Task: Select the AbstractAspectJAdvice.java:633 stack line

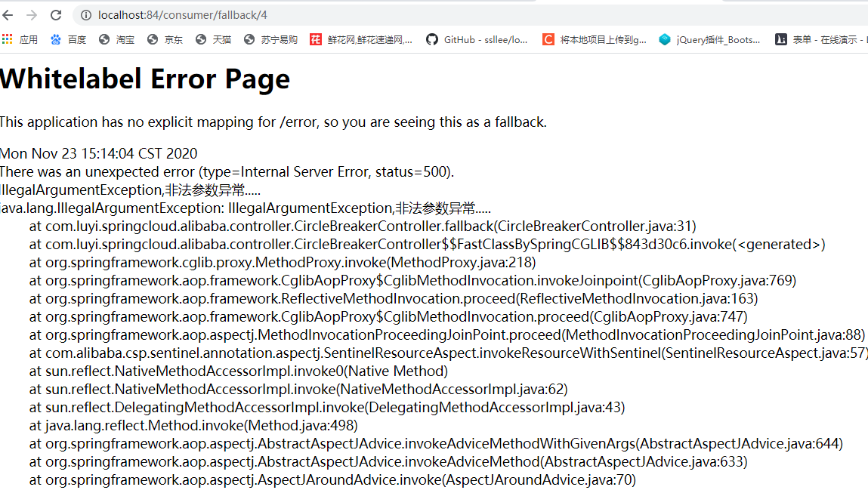Action: [388, 462]
